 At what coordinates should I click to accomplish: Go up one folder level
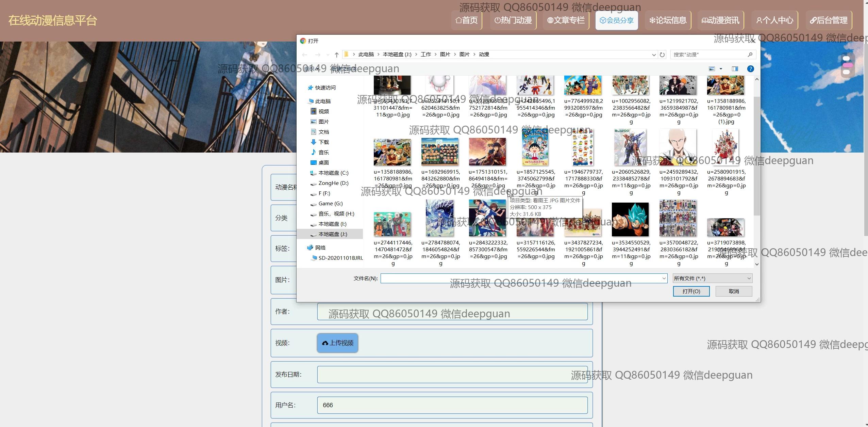click(337, 54)
